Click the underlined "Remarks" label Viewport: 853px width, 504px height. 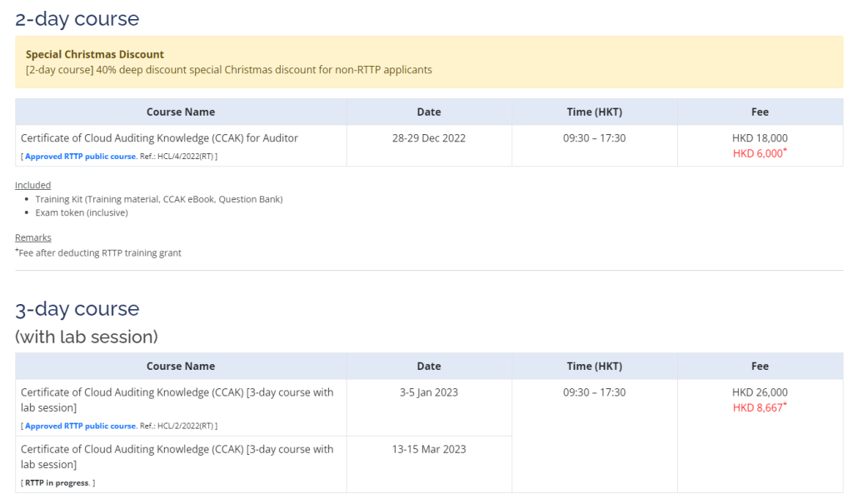point(33,237)
